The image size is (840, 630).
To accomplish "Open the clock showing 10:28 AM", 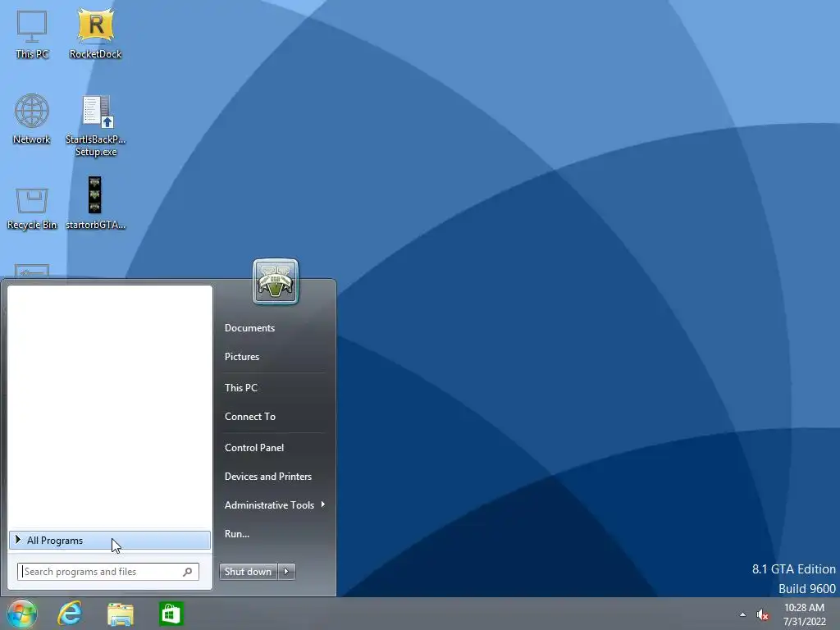I will point(805,614).
